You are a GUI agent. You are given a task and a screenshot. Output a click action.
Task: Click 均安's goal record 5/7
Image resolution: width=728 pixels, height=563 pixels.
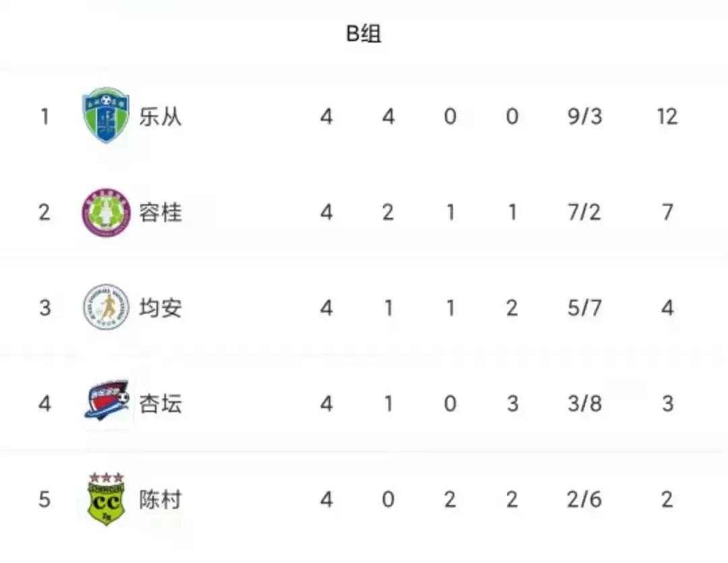coord(584,308)
